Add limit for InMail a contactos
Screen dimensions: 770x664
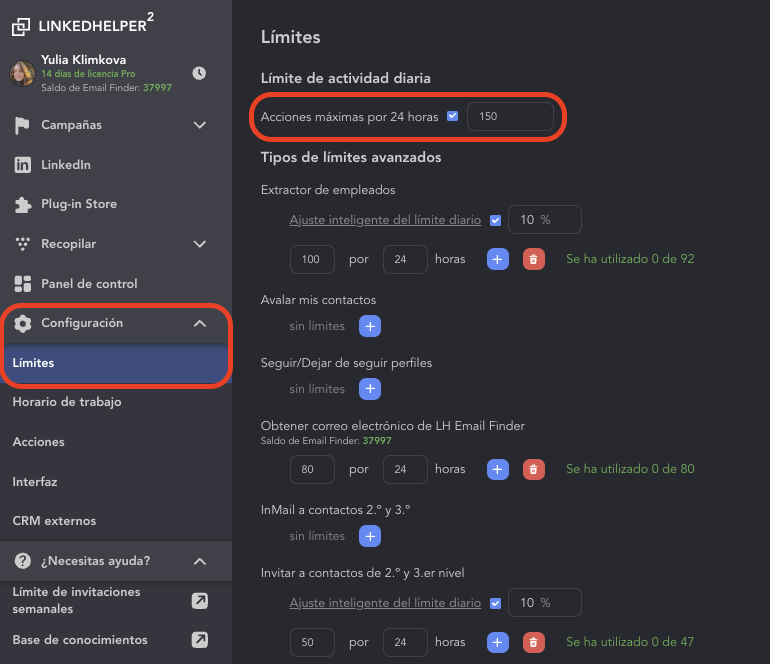[370, 536]
